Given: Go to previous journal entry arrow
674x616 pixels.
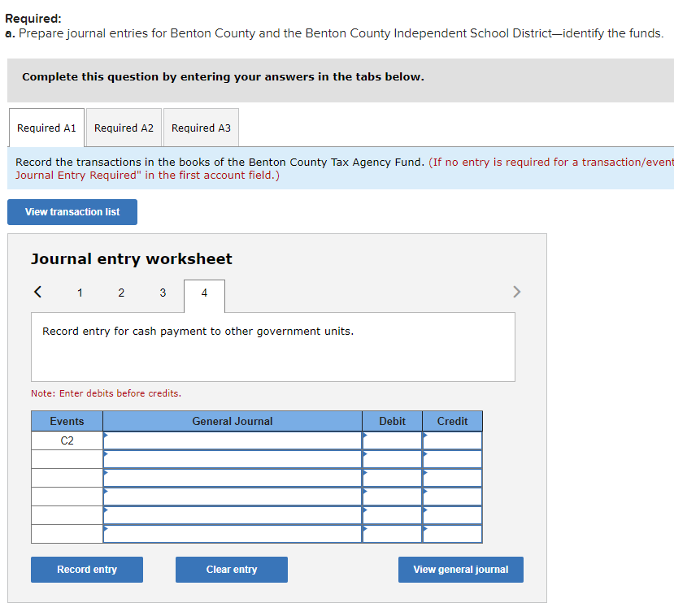Looking at the screenshot, I should [x=38, y=292].
